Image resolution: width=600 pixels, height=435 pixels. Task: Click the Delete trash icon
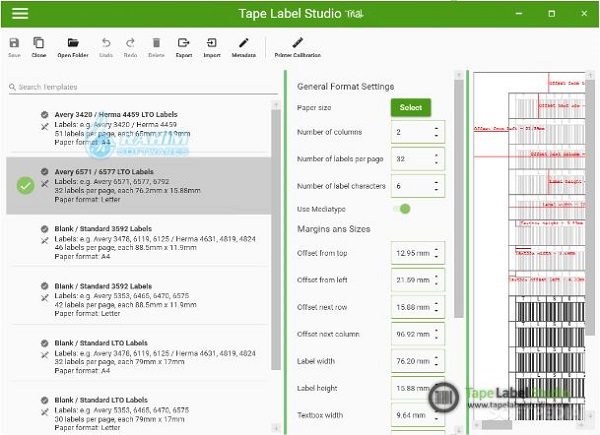156,43
